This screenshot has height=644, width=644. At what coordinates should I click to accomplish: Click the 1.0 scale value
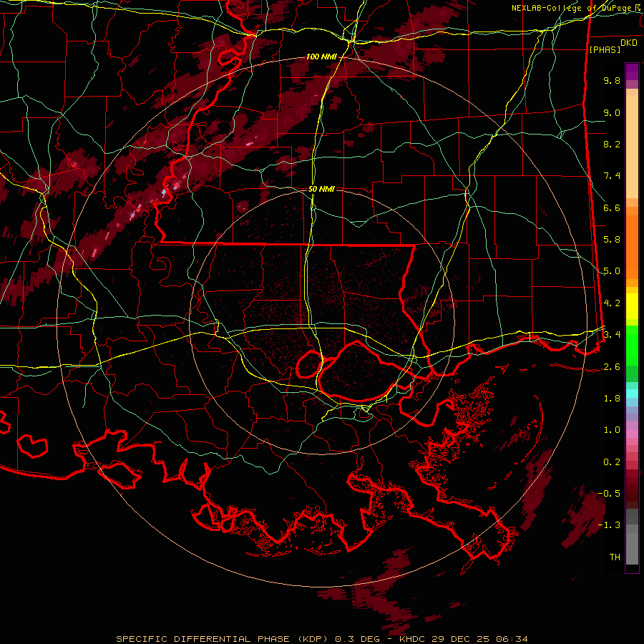pos(612,430)
